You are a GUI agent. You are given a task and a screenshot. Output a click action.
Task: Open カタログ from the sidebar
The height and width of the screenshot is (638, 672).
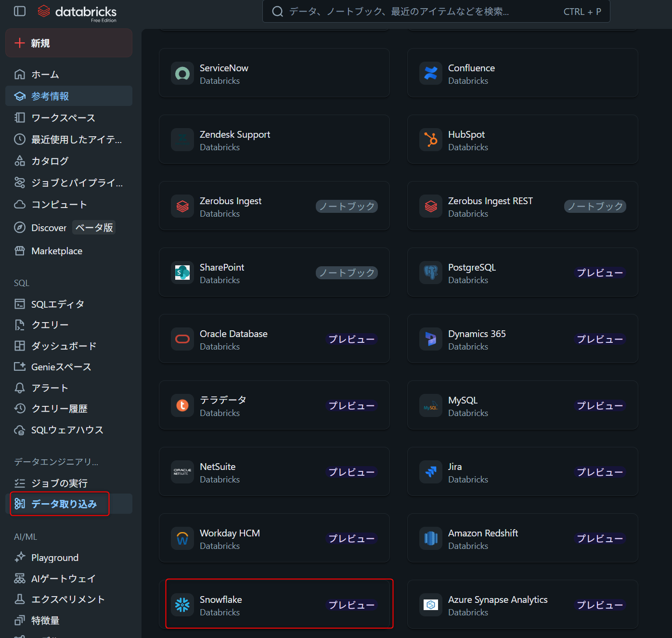click(x=69, y=161)
